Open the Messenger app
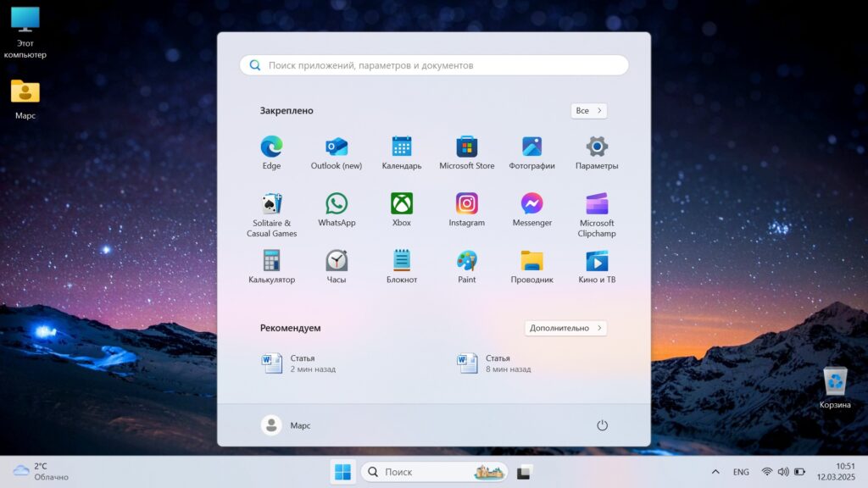Screen dimensions: 868x488 point(532,210)
